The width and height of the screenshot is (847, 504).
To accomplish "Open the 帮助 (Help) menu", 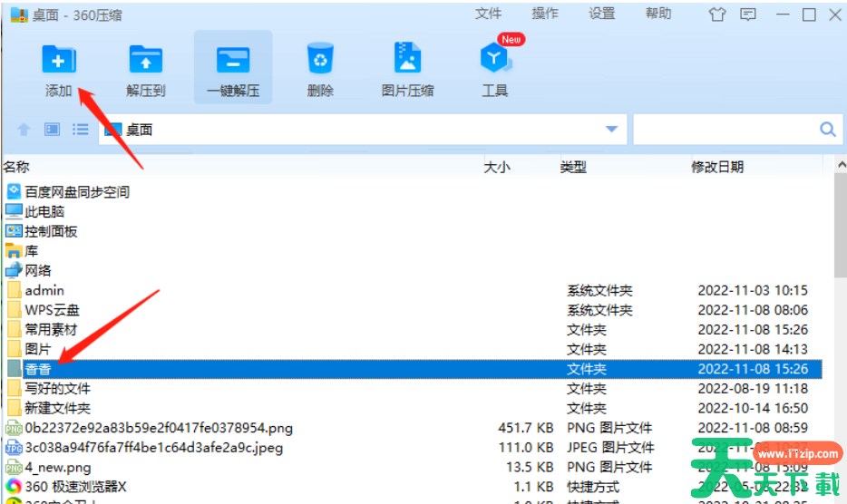I will coord(658,14).
